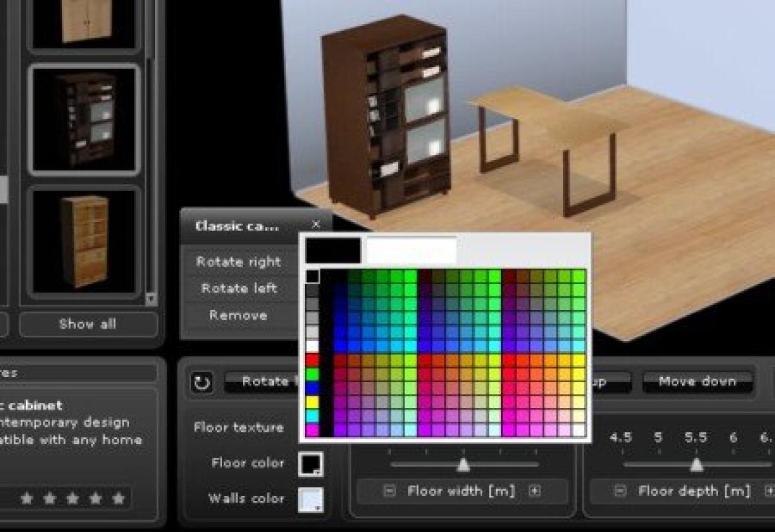Click the minus icon beside Floor depth
The image size is (775, 532).
click(x=619, y=491)
